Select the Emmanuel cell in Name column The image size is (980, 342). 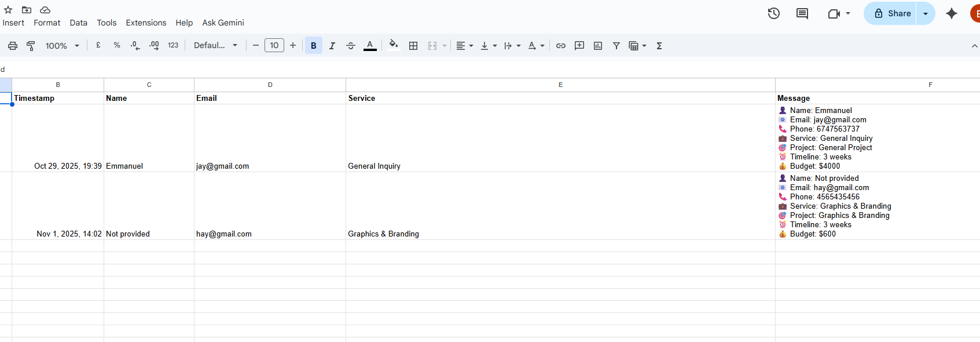[x=149, y=138]
